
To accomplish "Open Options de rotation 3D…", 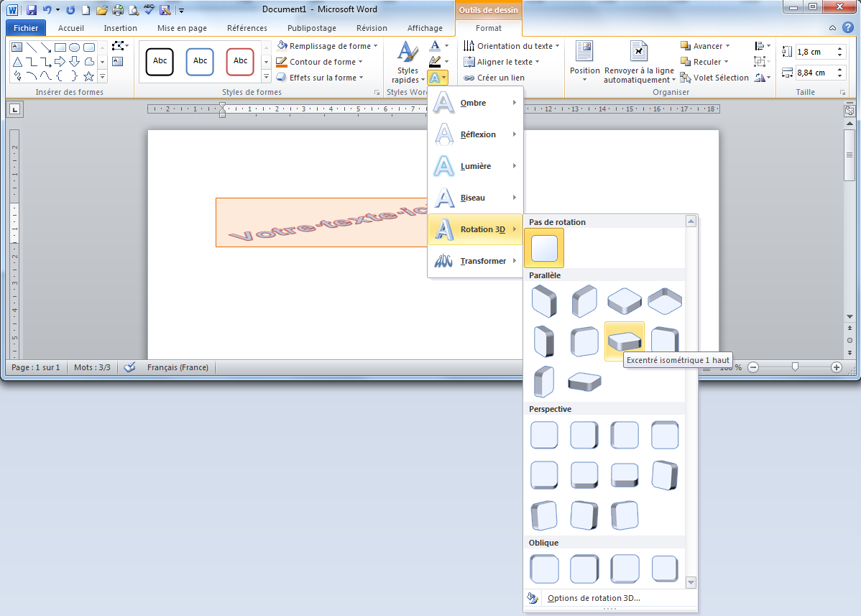I will (594, 598).
